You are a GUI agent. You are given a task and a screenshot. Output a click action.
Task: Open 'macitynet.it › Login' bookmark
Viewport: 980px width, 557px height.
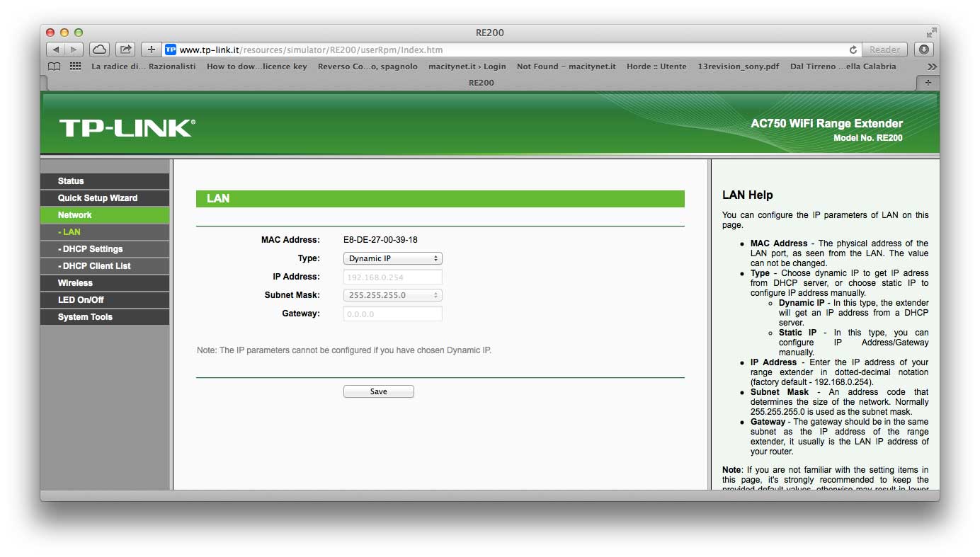[x=467, y=67]
